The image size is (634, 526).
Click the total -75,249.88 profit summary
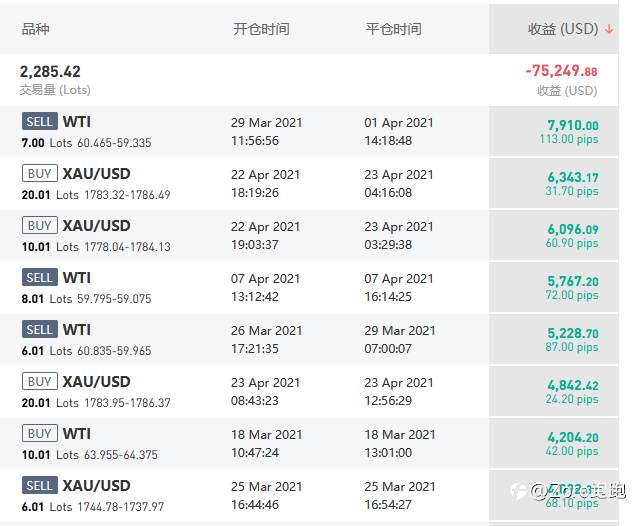pos(561,71)
